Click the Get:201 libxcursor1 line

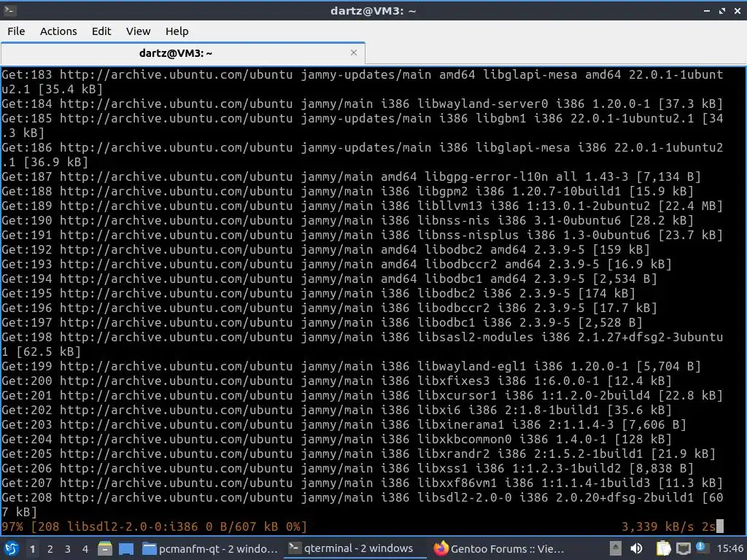pyautogui.click(x=362, y=395)
